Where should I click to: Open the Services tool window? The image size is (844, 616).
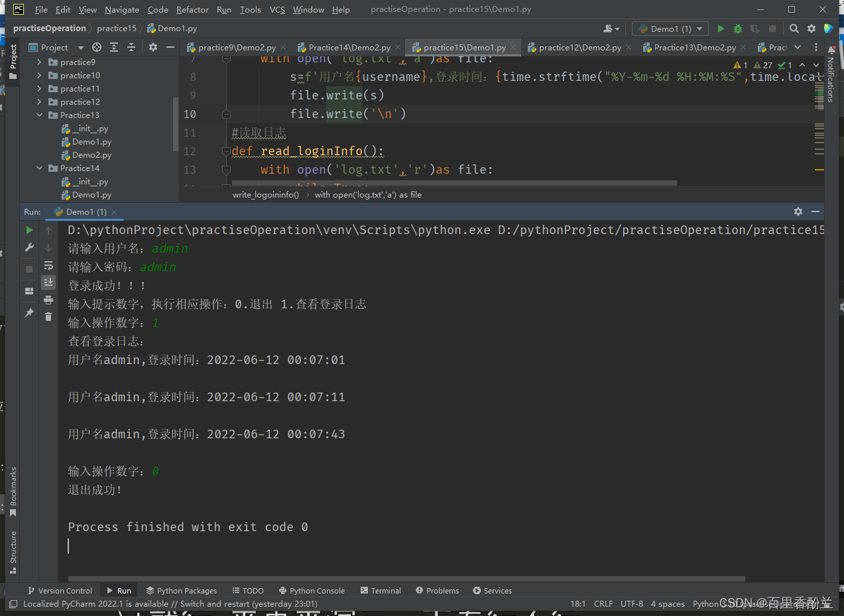point(492,590)
